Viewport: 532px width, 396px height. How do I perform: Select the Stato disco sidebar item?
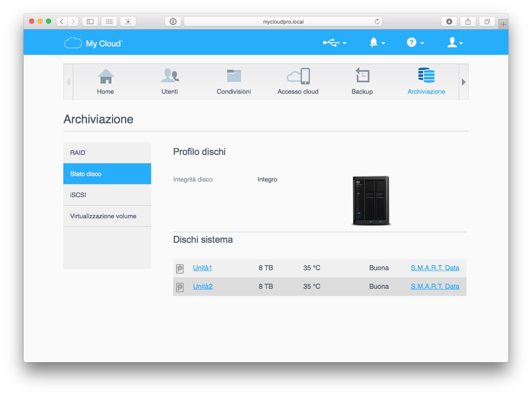coord(107,174)
